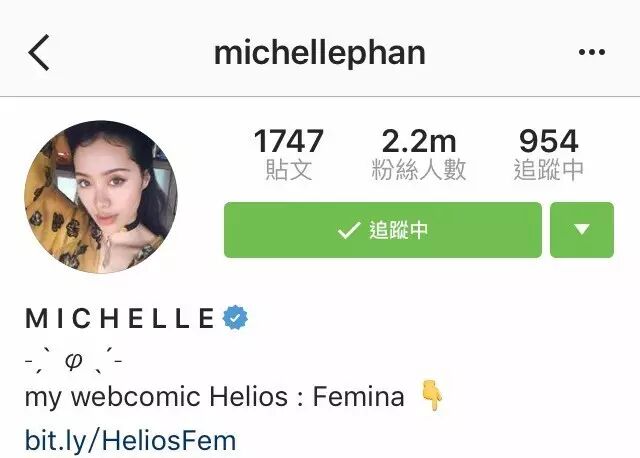Screen dimensions: 640x458
Task: Tap the 貼文 posts label
Action: (x=289, y=169)
